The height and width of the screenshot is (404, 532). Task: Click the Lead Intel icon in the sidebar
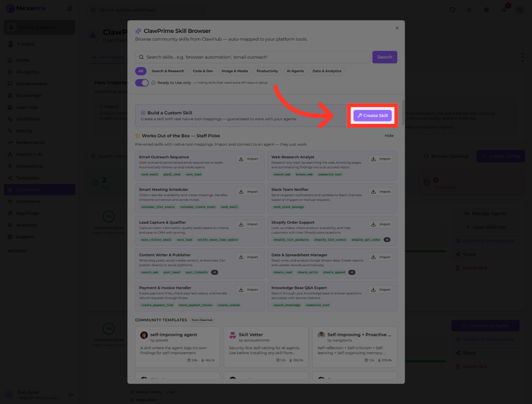click(10, 107)
